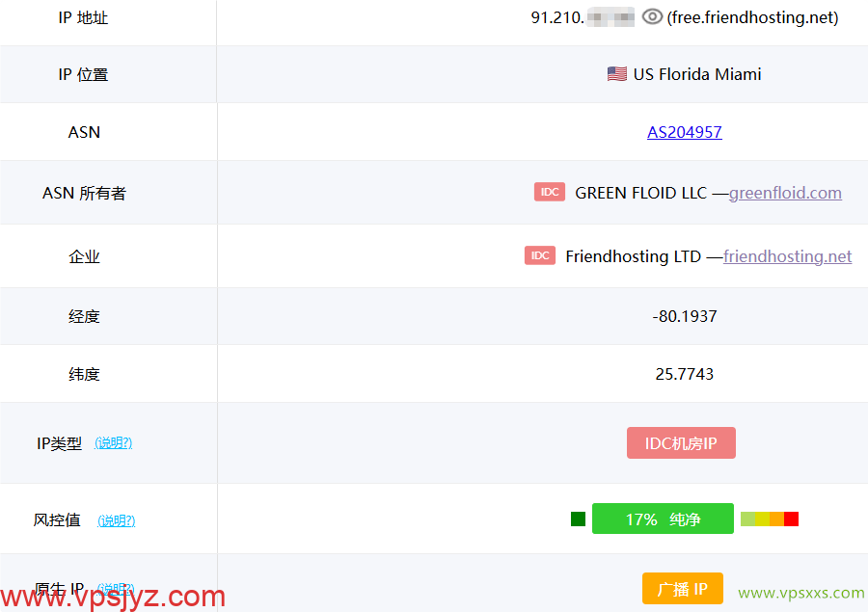The width and height of the screenshot is (868, 612).
Task: Select longitude value -80.1937
Action: tap(685, 316)
